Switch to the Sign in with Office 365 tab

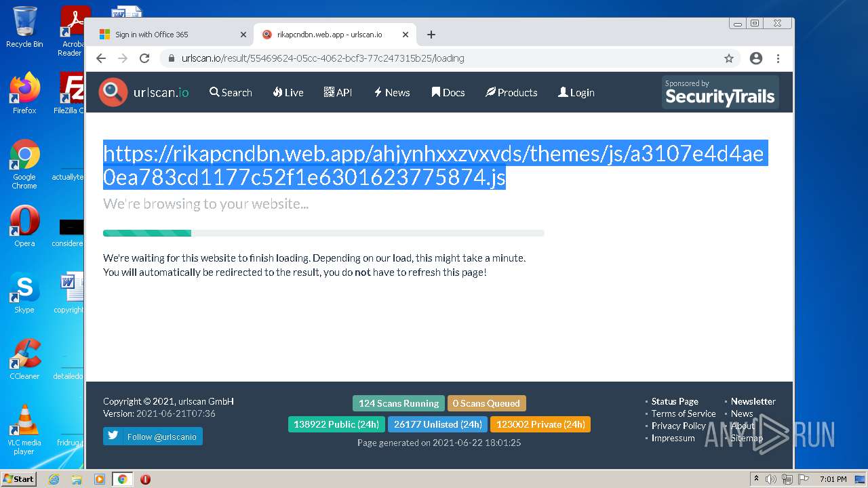pyautogui.click(x=173, y=35)
